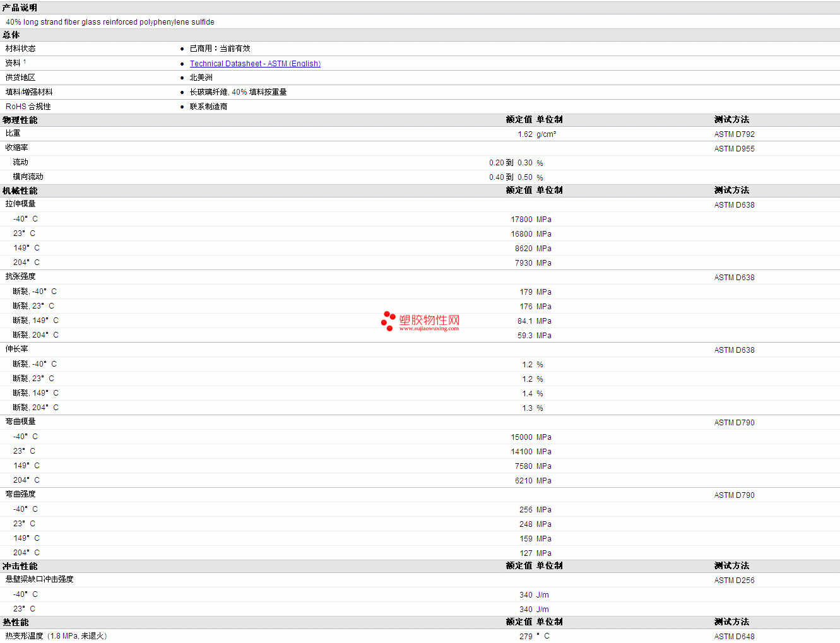Click the 热性能 section header
840x643 pixels.
point(15,622)
